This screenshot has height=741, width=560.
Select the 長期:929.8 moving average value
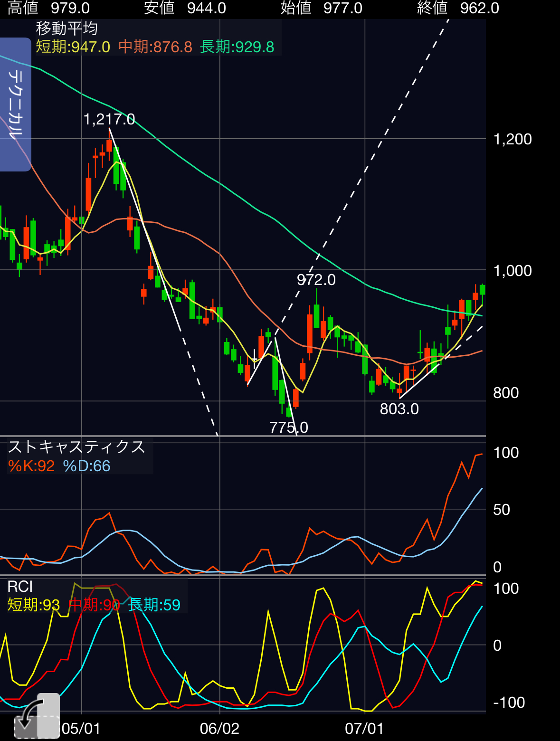[x=237, y=47]
